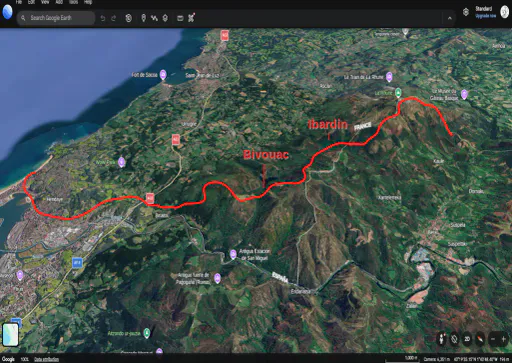Click the camera altitude readout in status bar
The image size is (512, 363).
pos(436,359)
